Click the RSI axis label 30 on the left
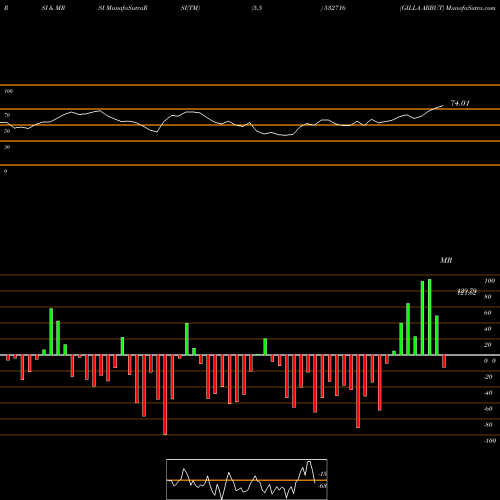 tap(7, 147)
